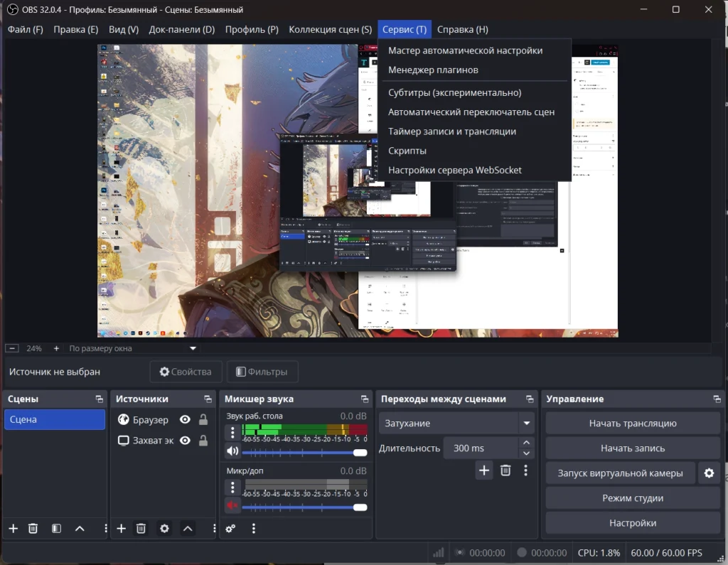Open the Справка menu
The image size is (728, 565).
tap(462, 29)
